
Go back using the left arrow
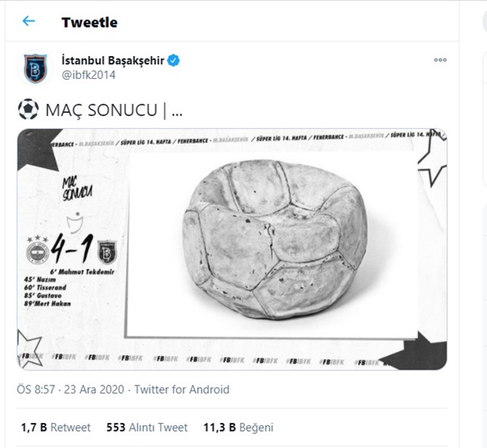[x=29, y=22]
